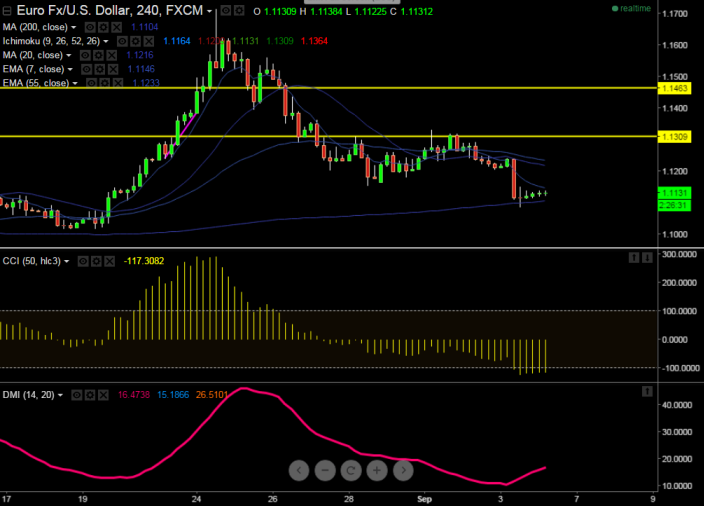This screenshot has height=506, width=704.
Task: Toggle visibility of EMA (55, close)
Action: pos(91,83)
